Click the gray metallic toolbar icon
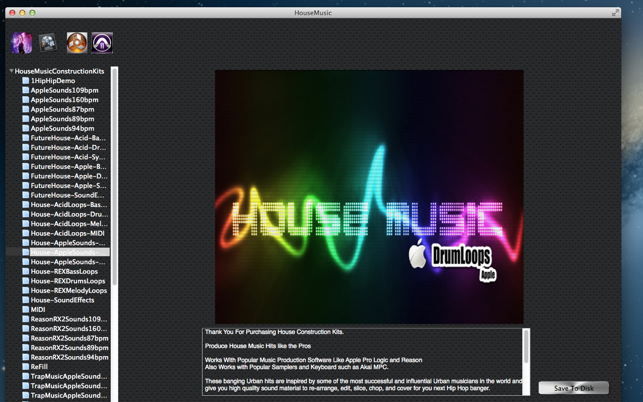643x402 pixels. pos(48,43)
